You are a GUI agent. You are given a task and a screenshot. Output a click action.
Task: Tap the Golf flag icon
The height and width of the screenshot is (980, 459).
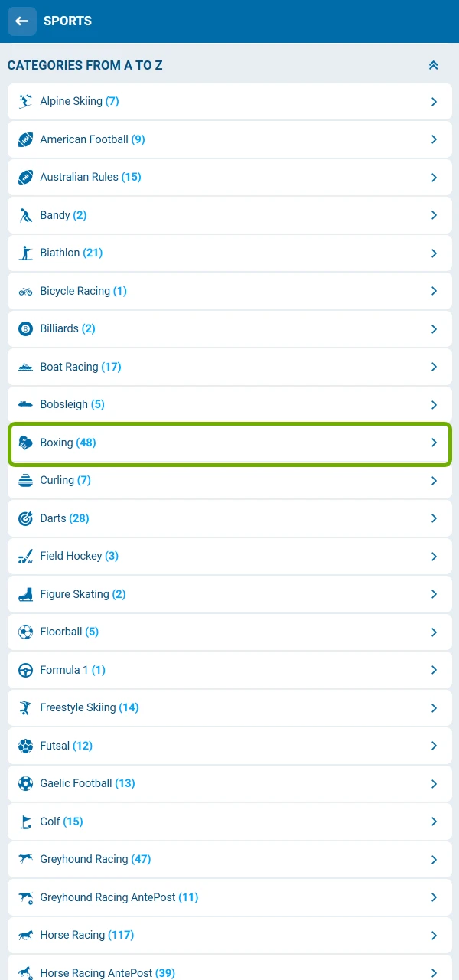click(x=26, y=822)
